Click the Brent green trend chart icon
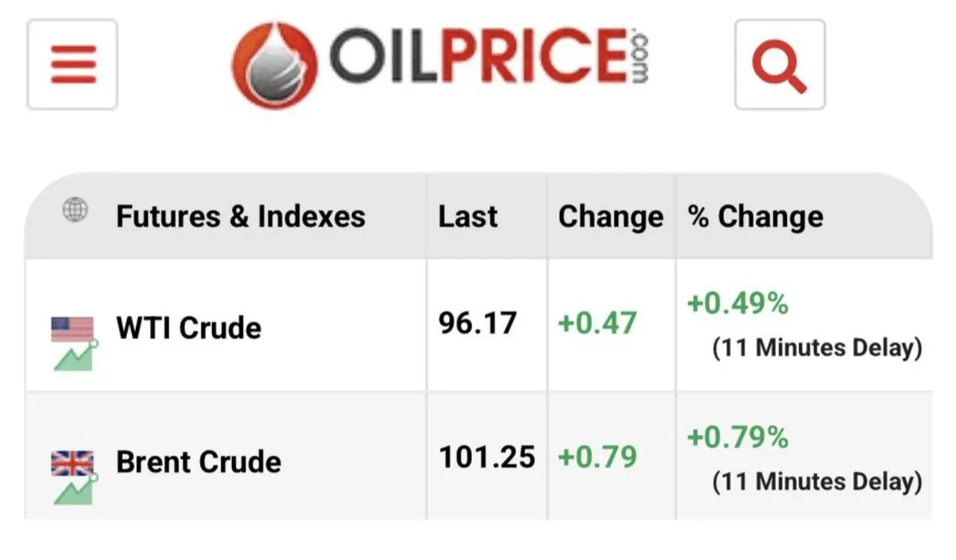 [75, 490]
